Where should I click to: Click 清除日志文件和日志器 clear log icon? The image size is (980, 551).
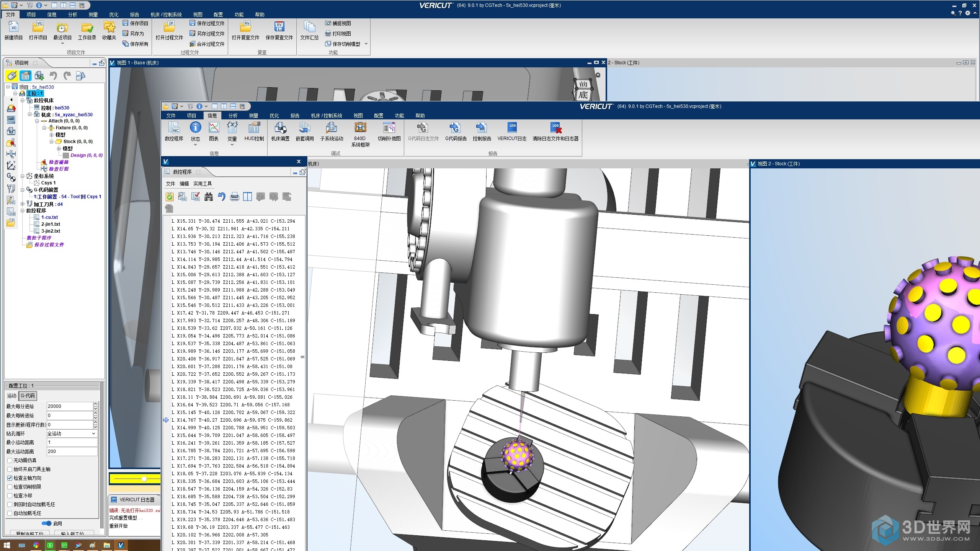pyautogui.click(x=555, y=128)
